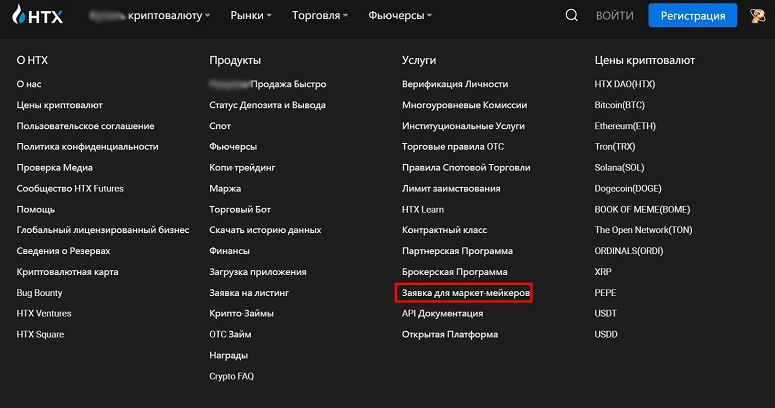
Task: Open the HTX Ventures link
Action: click(x=43, y=314)
